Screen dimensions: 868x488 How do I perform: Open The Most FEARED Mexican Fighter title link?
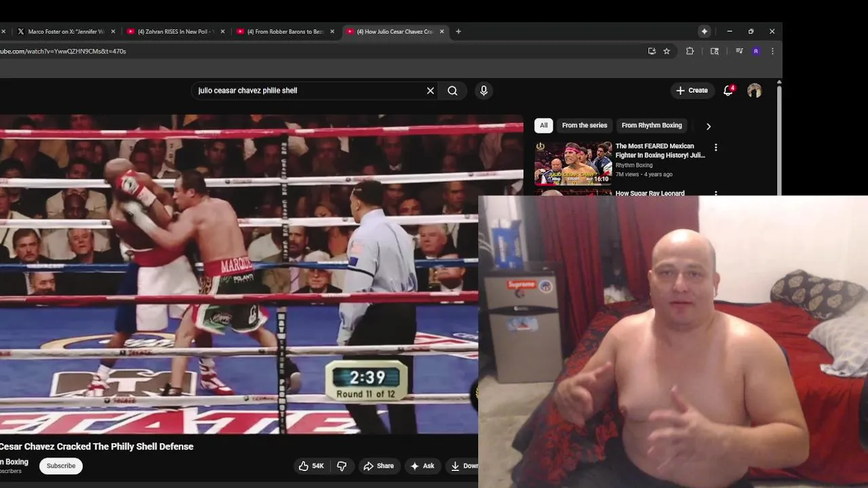click(660, 150)
